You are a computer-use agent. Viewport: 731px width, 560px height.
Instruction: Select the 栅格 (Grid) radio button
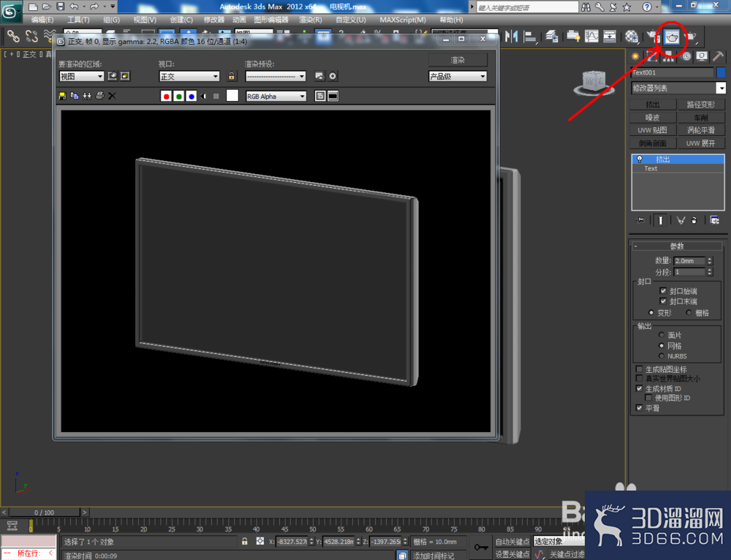pyautogui.click(x=689, y=312)
